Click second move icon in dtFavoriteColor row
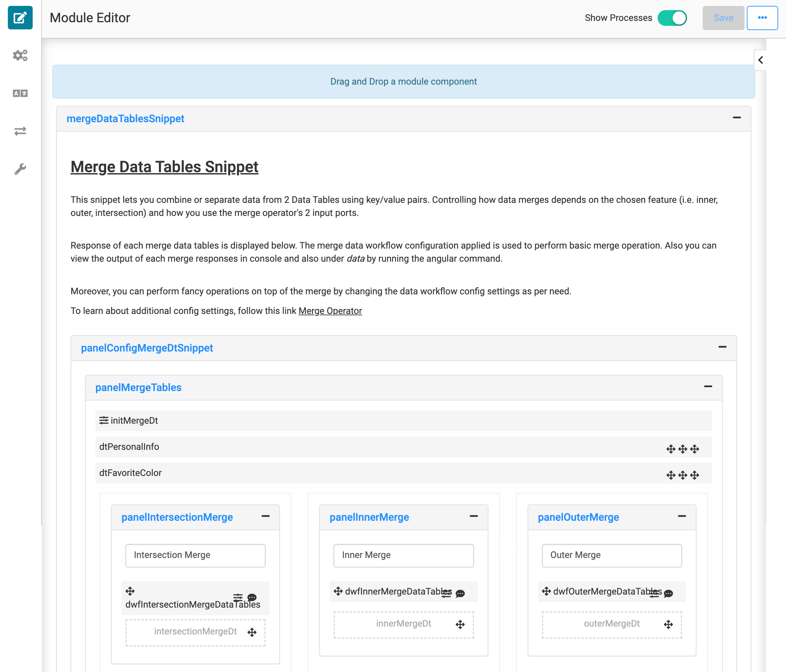The height and width of the screenshot is (672, 786). coord(682,475)
